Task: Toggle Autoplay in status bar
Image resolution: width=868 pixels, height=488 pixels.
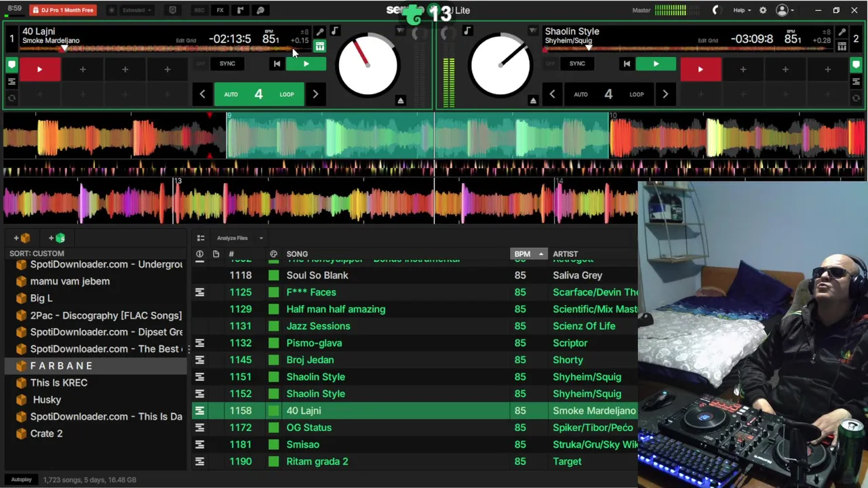Action: pyautogui.click(x=21, y=480)
